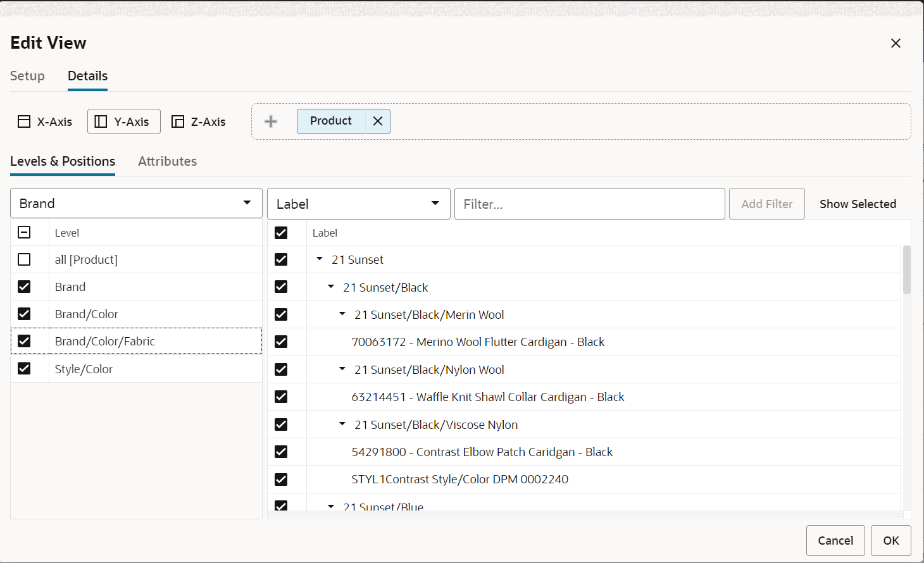Select the Style/Color level row text
924x563 pixels.
[x=84, y=369]
